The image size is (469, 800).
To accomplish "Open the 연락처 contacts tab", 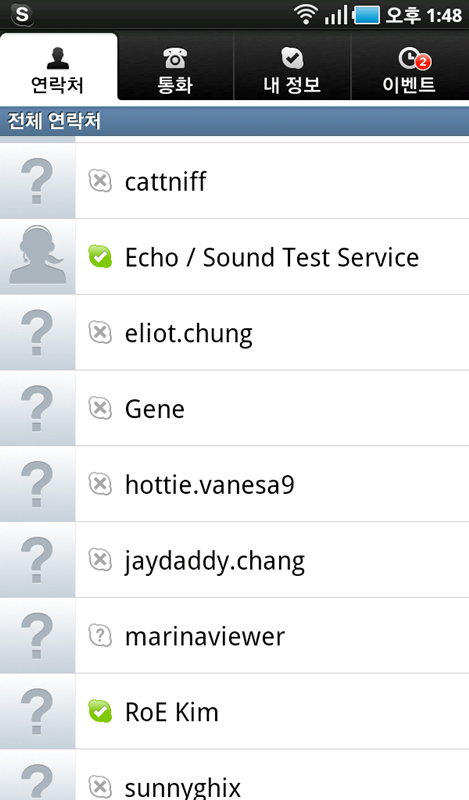I will tap(58, 67).
